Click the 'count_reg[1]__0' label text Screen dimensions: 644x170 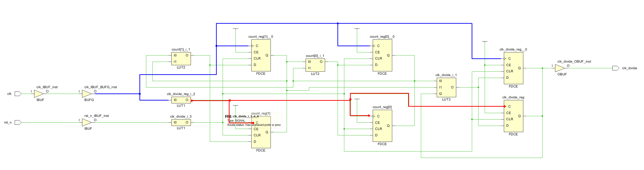[x=261, y=37]
